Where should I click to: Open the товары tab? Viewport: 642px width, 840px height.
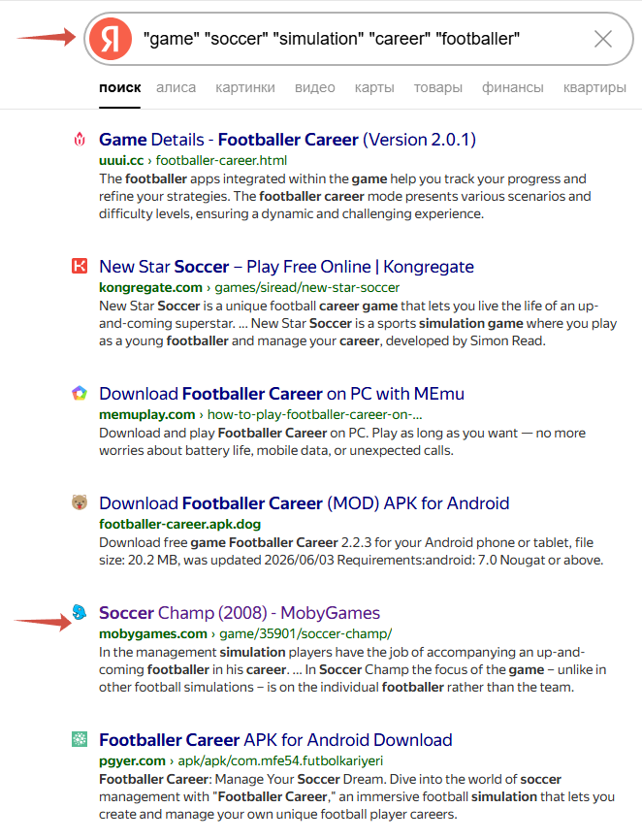(x=438, y=87)
